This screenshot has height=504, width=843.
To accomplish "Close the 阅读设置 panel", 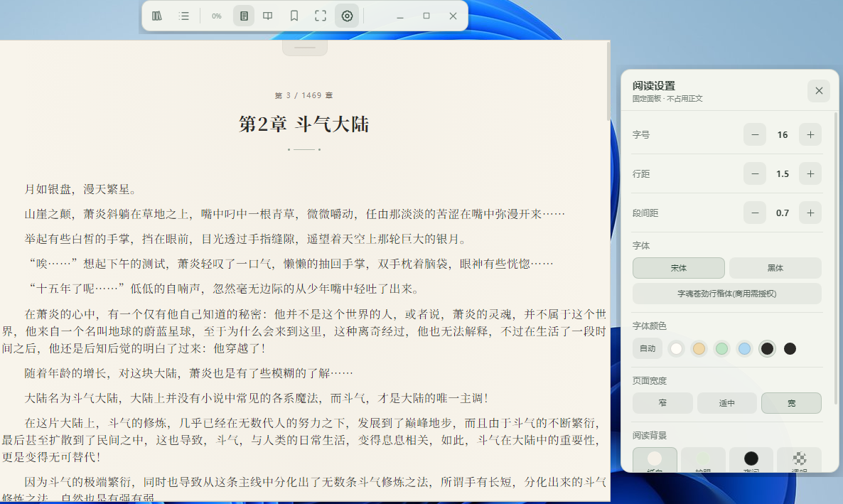I will pyautogui.click(x=819, y=91).
